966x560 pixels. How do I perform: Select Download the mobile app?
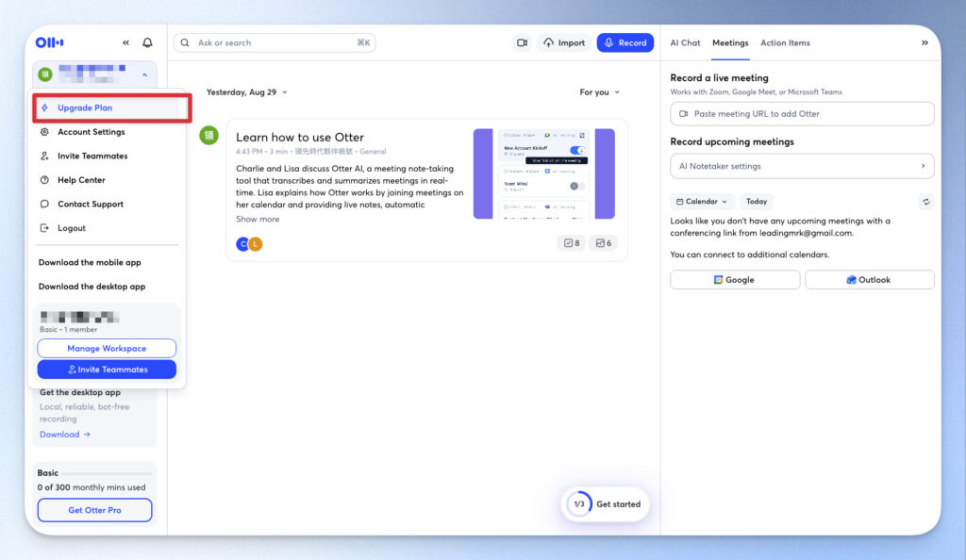click(x=90, y=262)
